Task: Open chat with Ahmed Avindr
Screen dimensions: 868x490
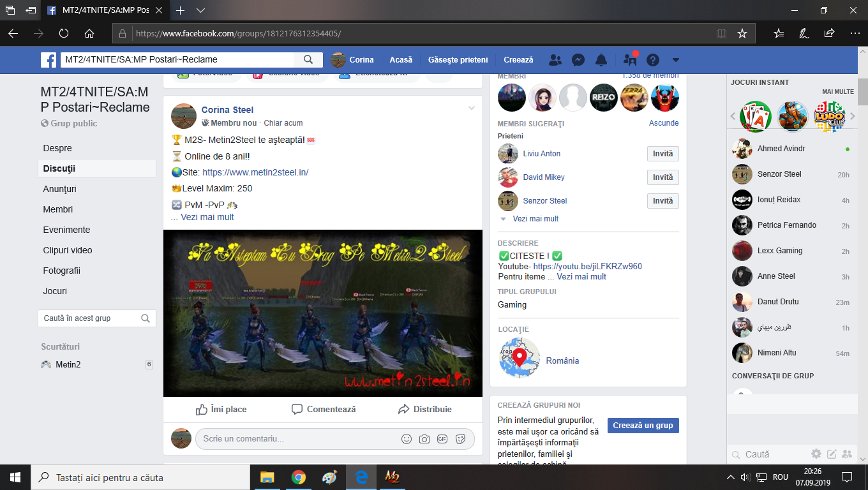Action: click(x=791, y=149)
